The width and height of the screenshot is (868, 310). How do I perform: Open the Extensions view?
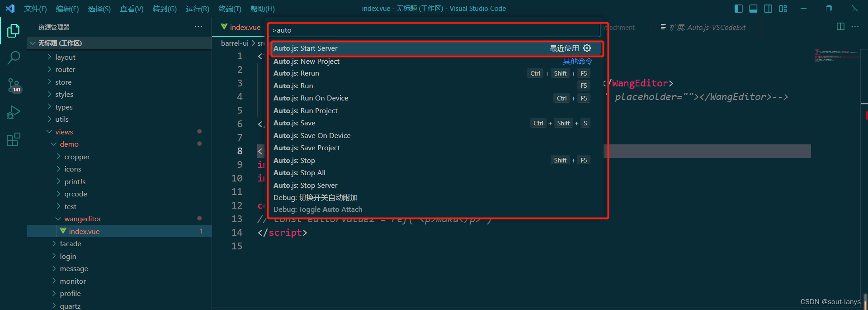click(14, 139)
